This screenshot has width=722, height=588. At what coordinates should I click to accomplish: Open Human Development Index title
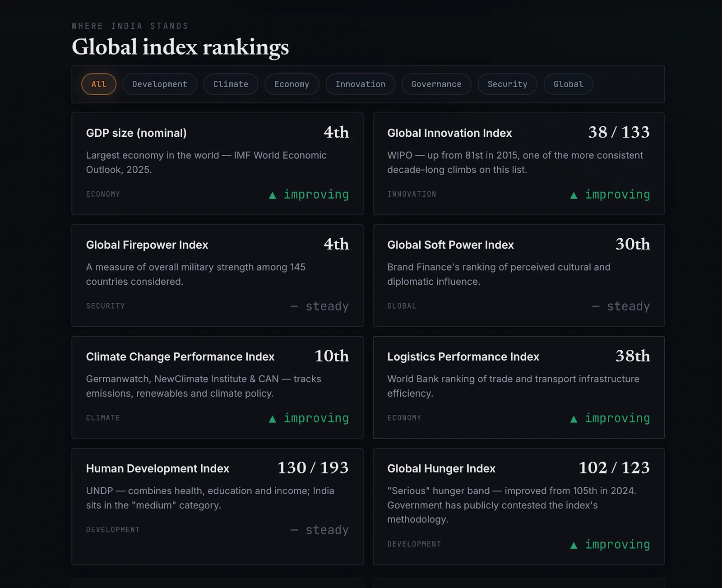pos(157,469)
